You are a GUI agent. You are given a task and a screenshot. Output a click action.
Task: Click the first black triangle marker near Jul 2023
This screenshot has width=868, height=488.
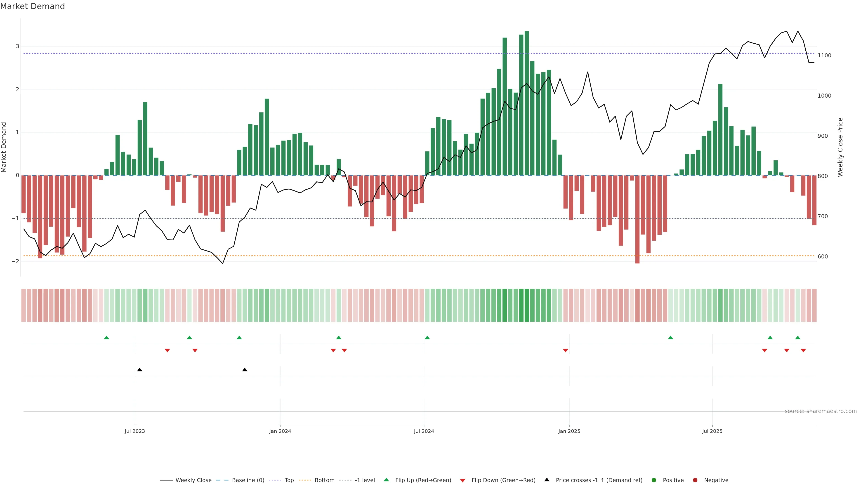point(140,370)
